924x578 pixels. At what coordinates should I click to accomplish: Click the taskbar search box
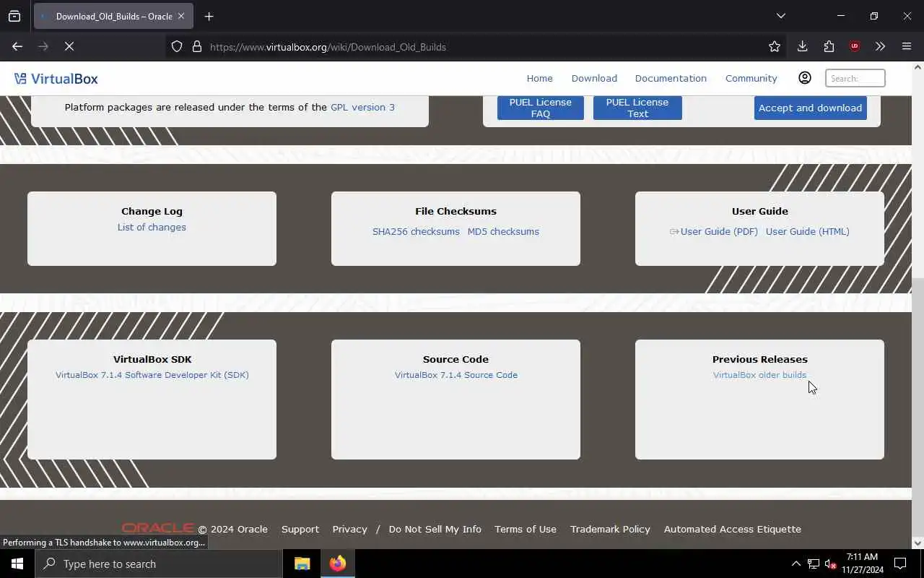(x=159, y=564)
